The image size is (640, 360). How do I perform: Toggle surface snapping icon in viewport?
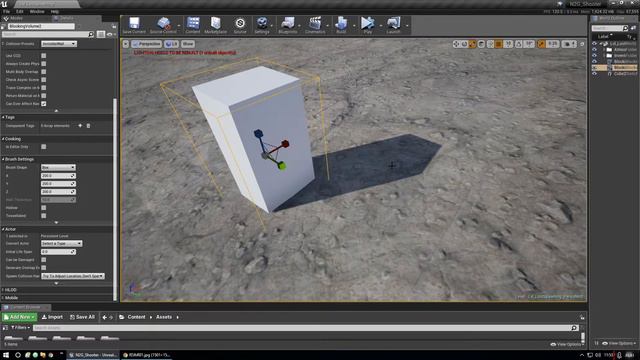pos(490,44)
